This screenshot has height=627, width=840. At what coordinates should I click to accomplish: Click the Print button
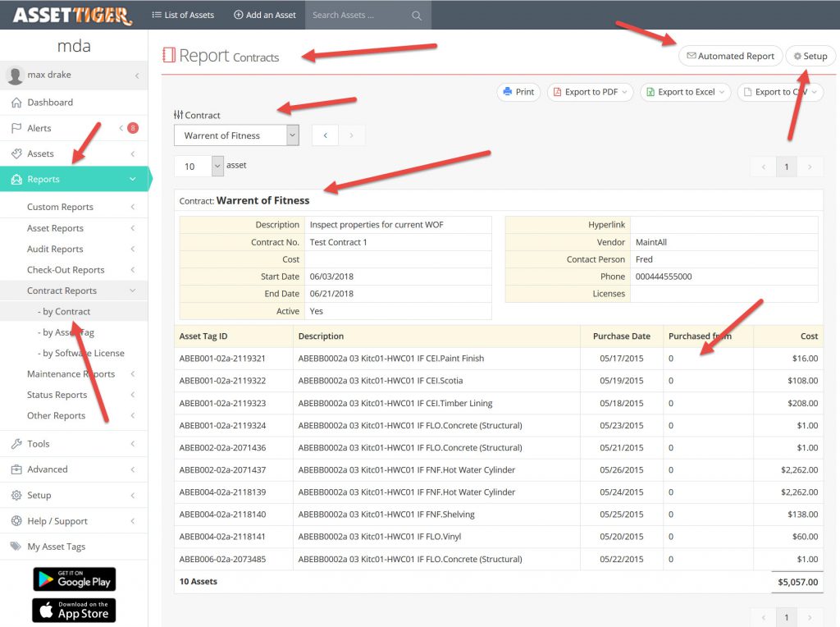click(518, 92)
